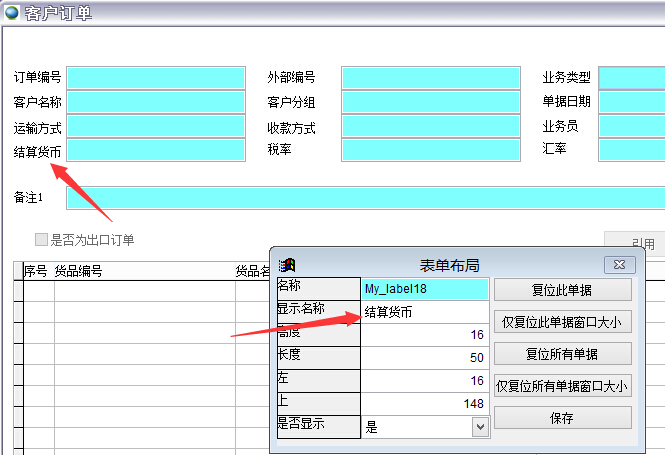
Task: Open the 是否显示 dropdown
Action: [x=480, y=426]
